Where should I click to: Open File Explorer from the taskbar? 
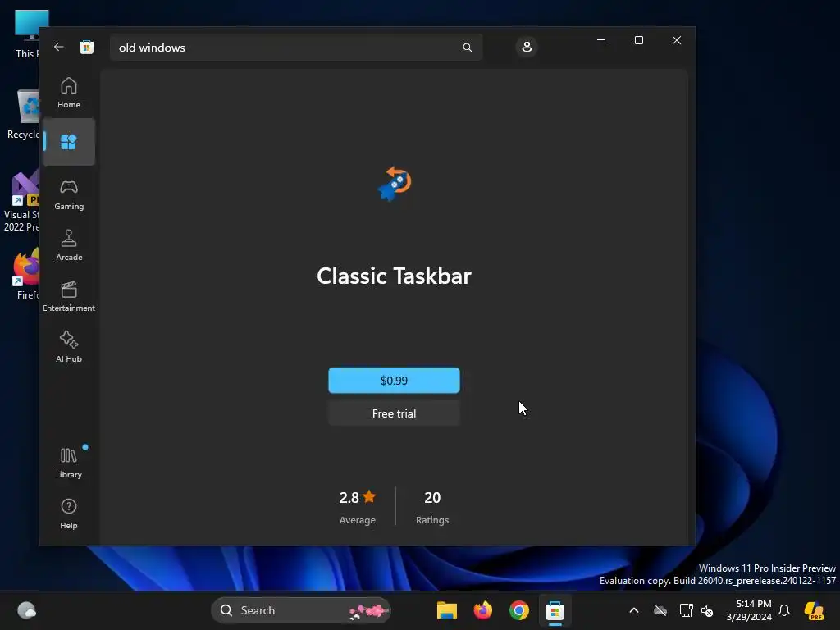[x=447, y=610]
